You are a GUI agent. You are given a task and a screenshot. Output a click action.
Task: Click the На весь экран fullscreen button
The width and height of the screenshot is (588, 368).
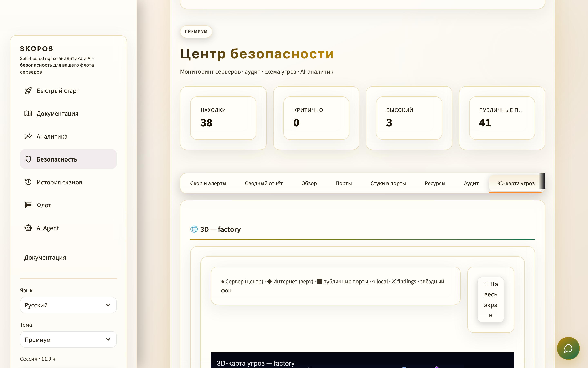pyautogui.click(x=491, y=300)
